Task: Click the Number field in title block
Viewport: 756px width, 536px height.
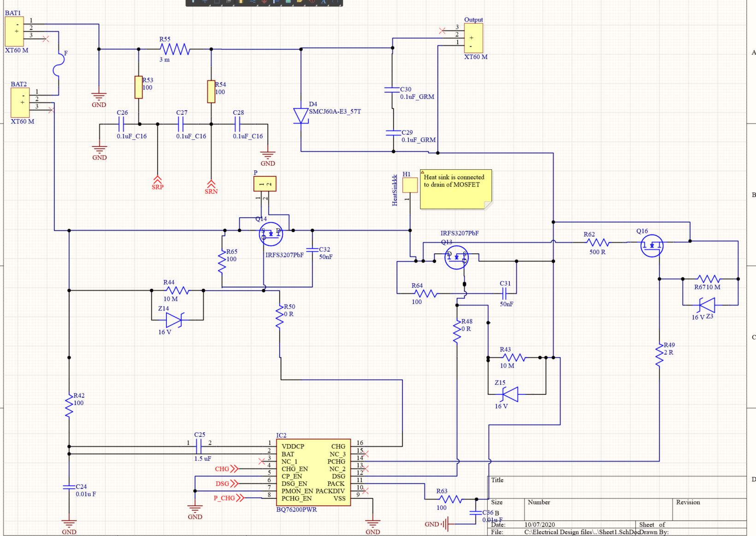Action: [599, 509]
